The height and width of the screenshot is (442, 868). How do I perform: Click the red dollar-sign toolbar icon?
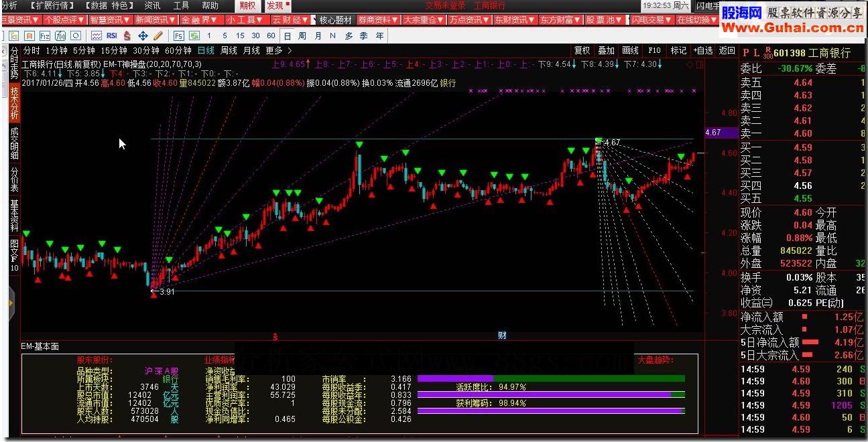[x=127, y=35]
